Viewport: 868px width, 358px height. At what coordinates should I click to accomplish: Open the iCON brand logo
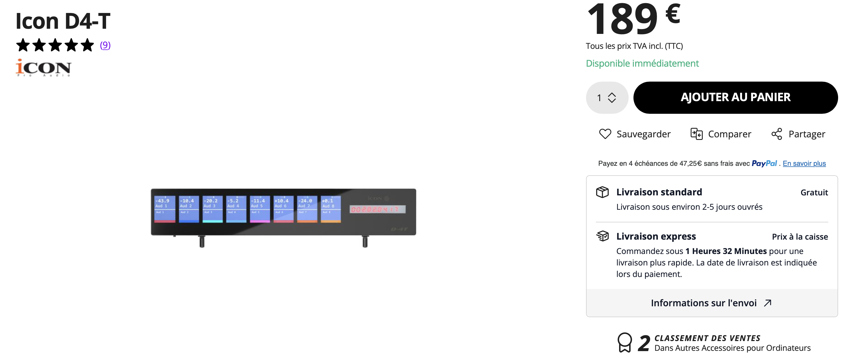coord(43,68)
